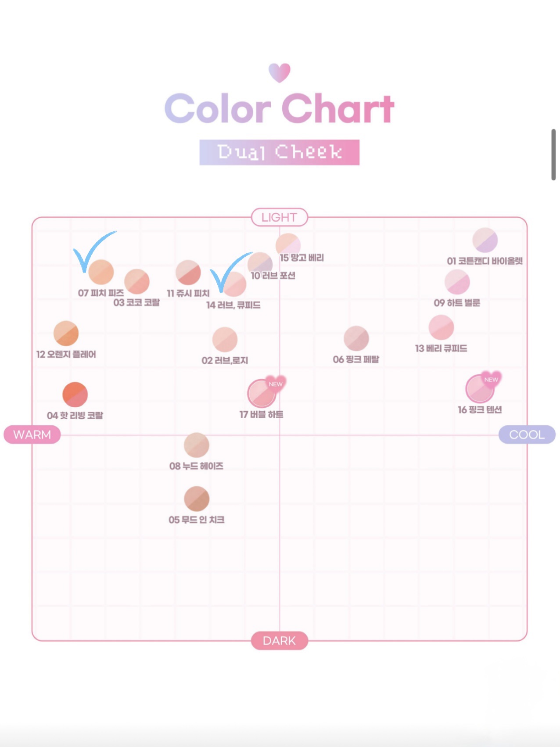Tap the 15 망고 베리 color circle

pos(288,245)
